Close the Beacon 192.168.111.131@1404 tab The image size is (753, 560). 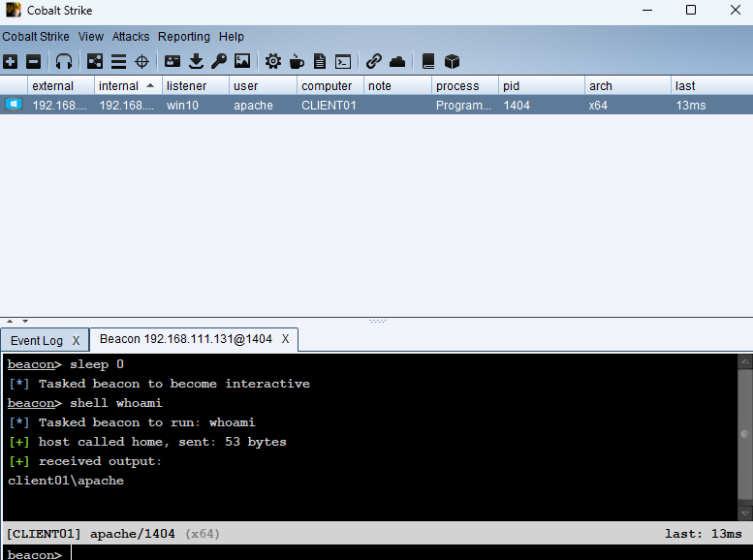(285, 339)
